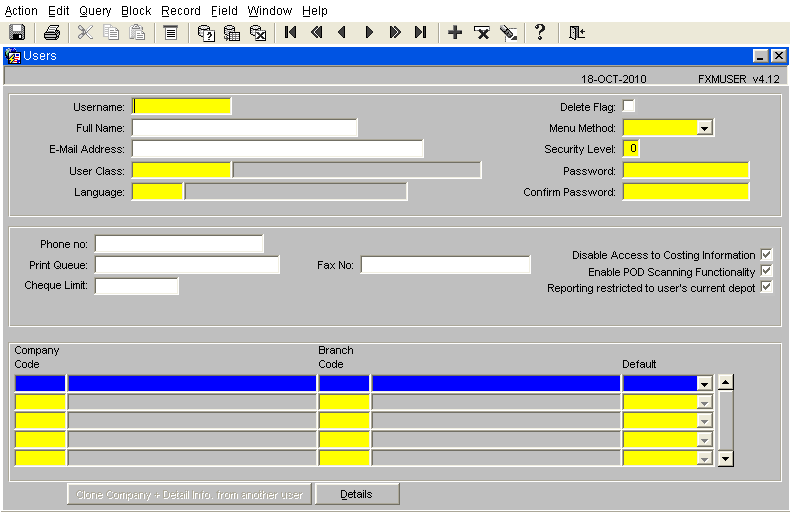Viewport: 790px width, 512px height.
Task: Open the list of values icon
Action: click(171, 33)
